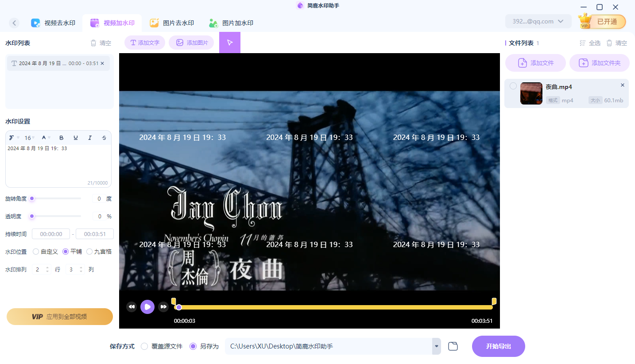635x364 pixels.
Task: Open the font family dropdown
Action: [14, 138]
